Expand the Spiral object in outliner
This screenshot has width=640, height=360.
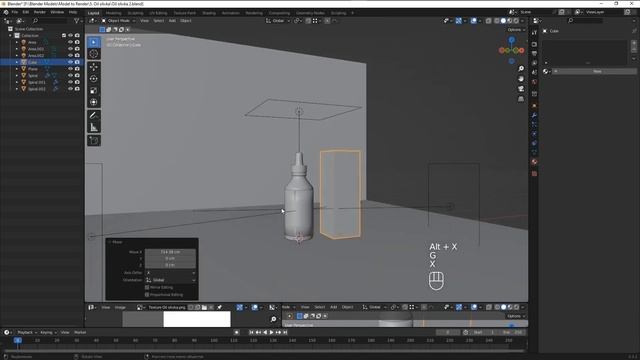pos(17,76)
